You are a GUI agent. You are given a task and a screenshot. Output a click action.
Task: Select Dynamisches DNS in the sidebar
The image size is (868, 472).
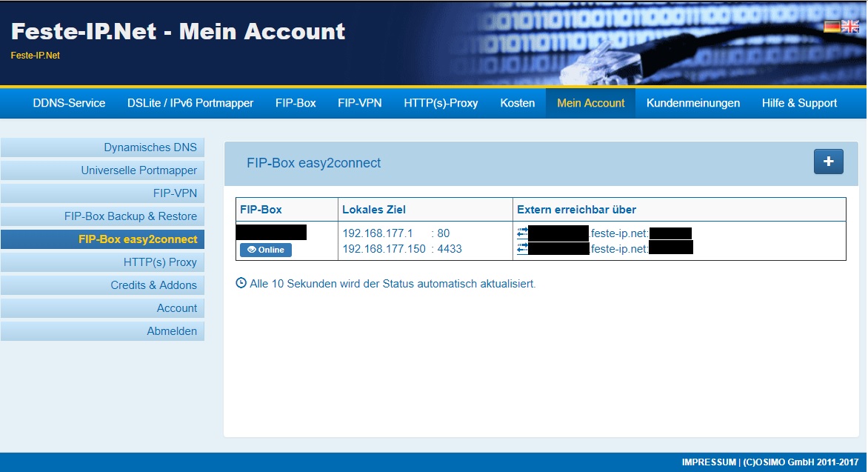point(150,147)
